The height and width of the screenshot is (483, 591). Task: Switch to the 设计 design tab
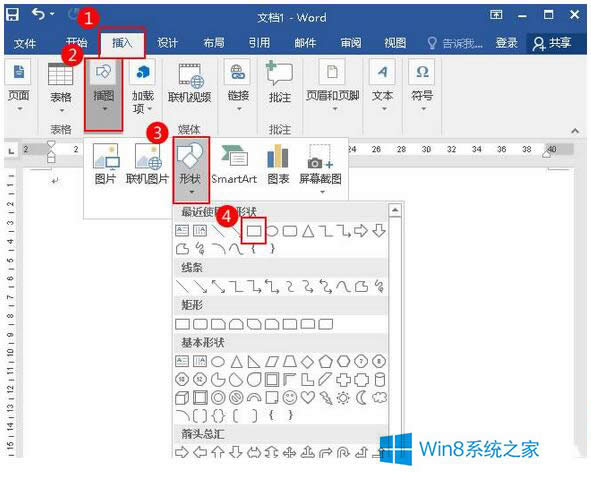tap(167, 43)
